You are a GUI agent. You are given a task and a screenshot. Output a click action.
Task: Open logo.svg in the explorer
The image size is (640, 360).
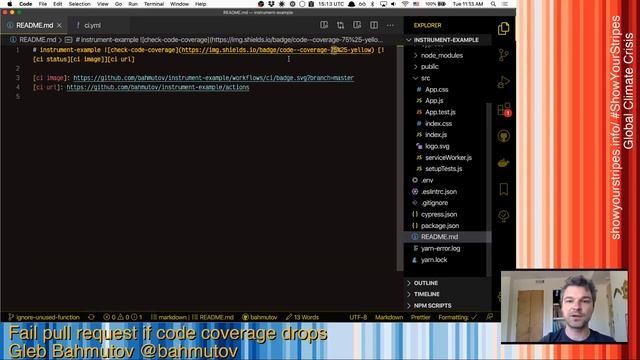437,146
